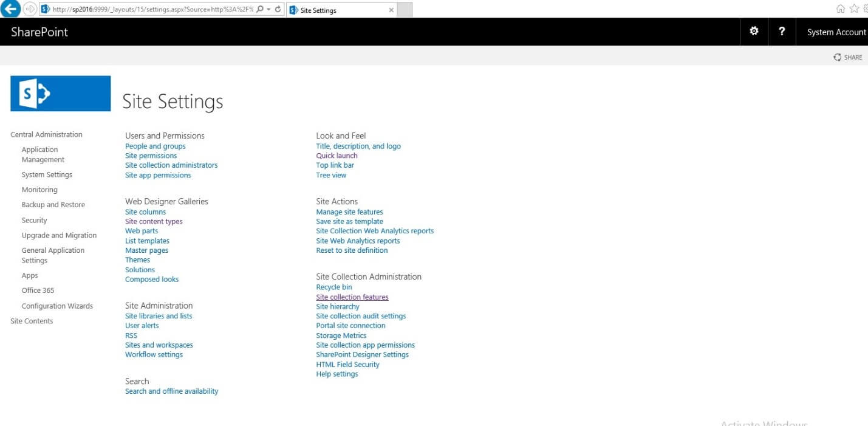Open Configuration Wizards in left navigation
Screen dimensions: 868x426
pyautogui.click(x=57, y=306)
